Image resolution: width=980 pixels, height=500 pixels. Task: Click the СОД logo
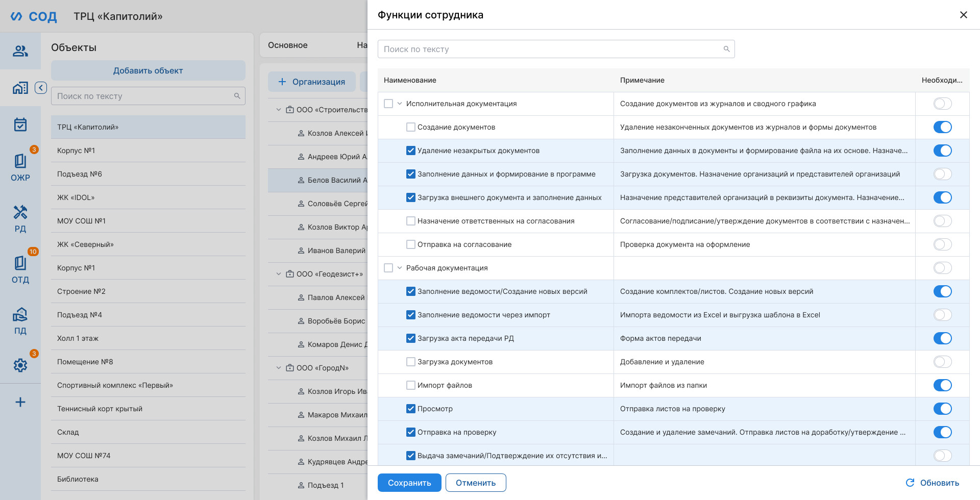(34, 16)
